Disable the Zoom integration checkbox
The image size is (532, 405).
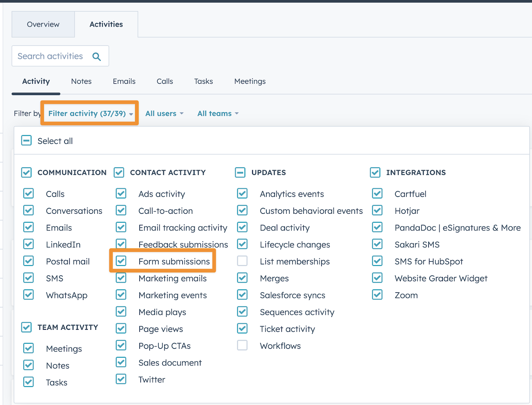377,295
